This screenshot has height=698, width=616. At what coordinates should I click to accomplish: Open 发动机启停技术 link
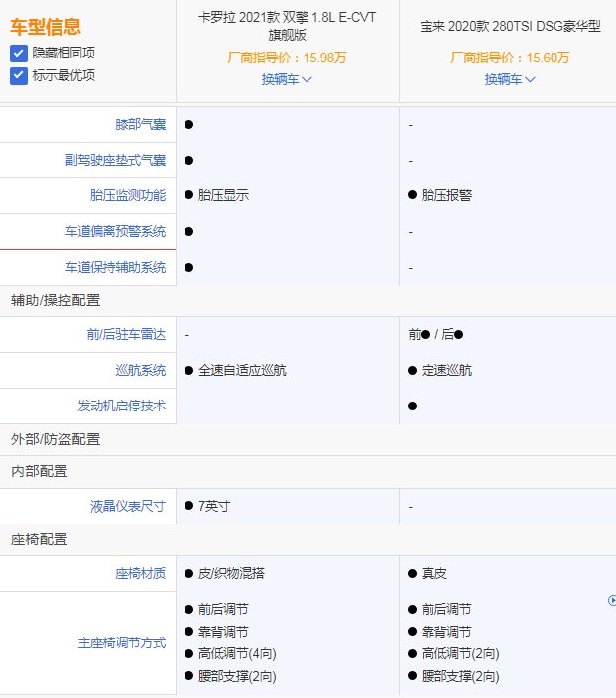(121, 406)
